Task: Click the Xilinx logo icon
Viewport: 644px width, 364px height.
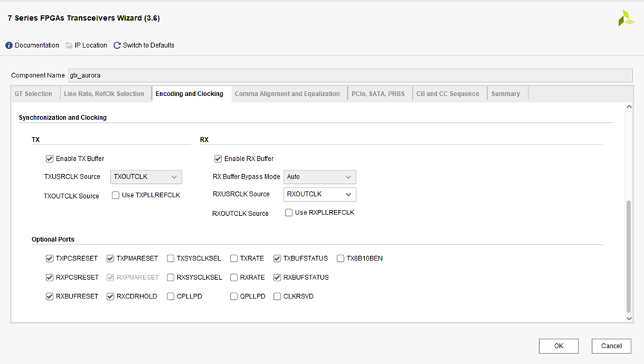Action: [x=625, y=19]
